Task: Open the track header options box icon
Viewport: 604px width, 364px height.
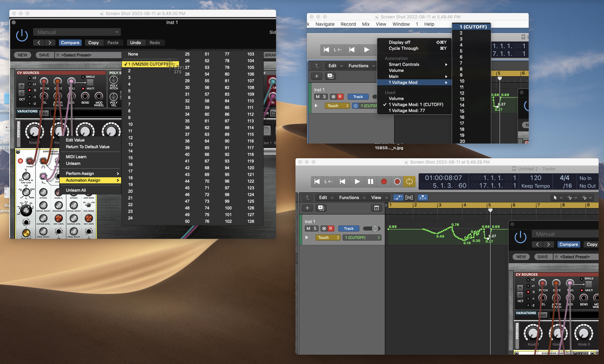Action: [376, 208]
